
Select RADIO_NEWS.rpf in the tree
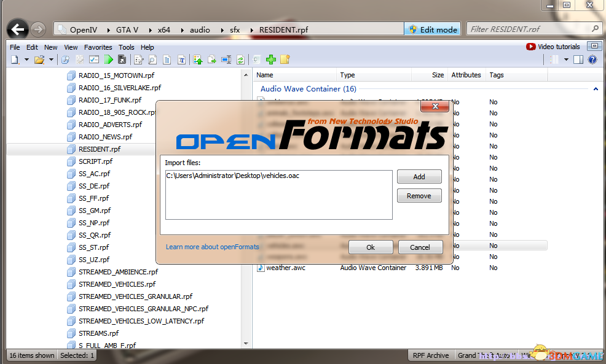click(105, 137)
